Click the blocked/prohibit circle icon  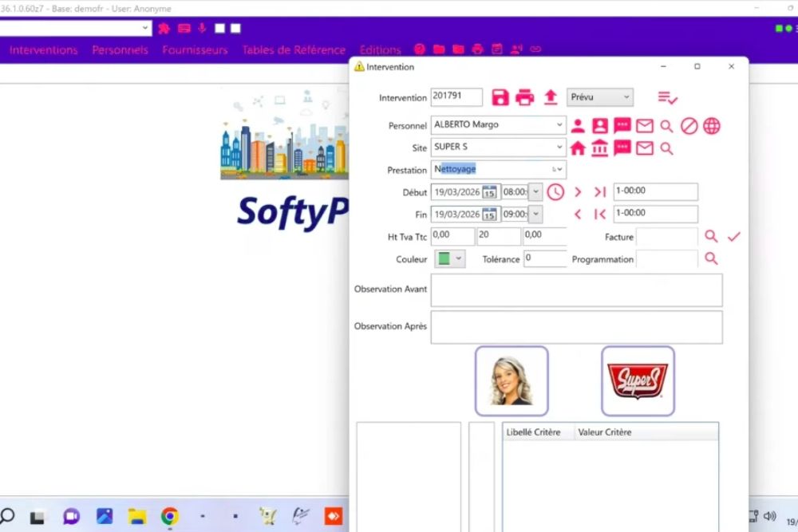coord(689,126)
